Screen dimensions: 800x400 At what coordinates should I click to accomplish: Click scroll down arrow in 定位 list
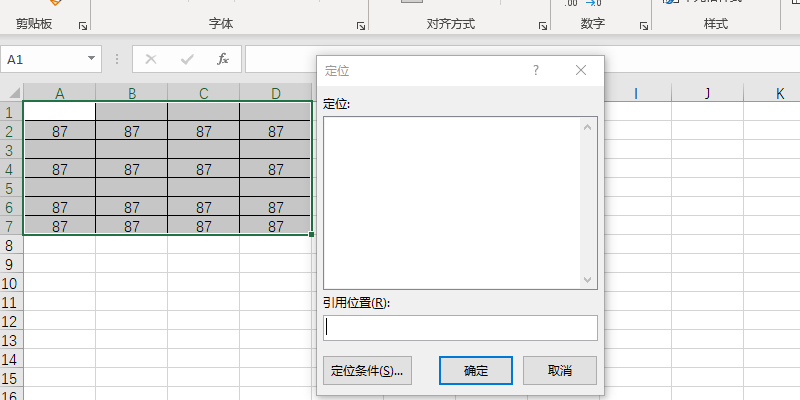[x=587, y=280]
